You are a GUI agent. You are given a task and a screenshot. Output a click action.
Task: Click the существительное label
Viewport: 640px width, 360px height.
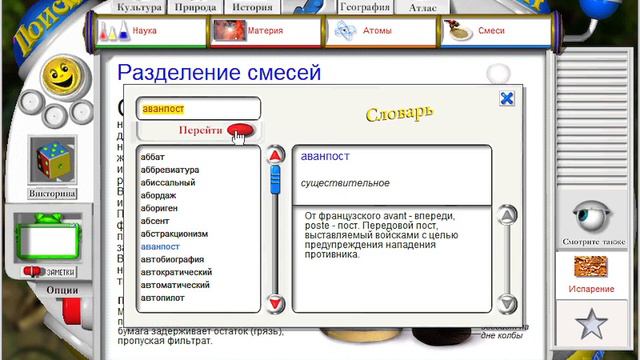345,183
